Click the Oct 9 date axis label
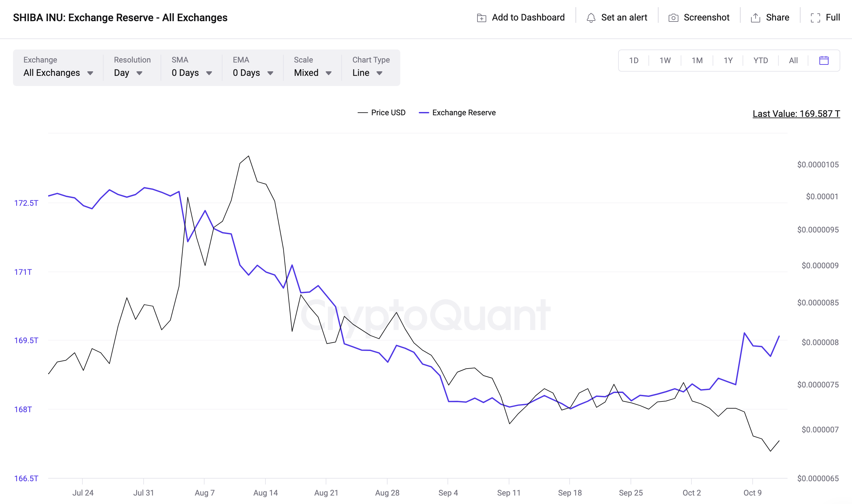This screenshot has width=852, height=504. (x=752, y=493)
